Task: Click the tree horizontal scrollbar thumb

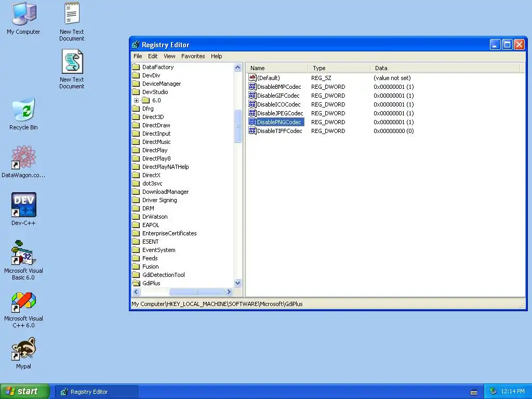Action: (196, 291)
